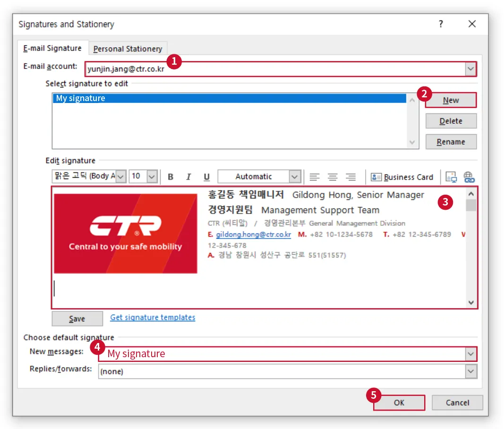Image resolution: width=504 pixels, height=429 pixels.
Task: Click 'General Management Division' text
Action: (x=357, y=223)
